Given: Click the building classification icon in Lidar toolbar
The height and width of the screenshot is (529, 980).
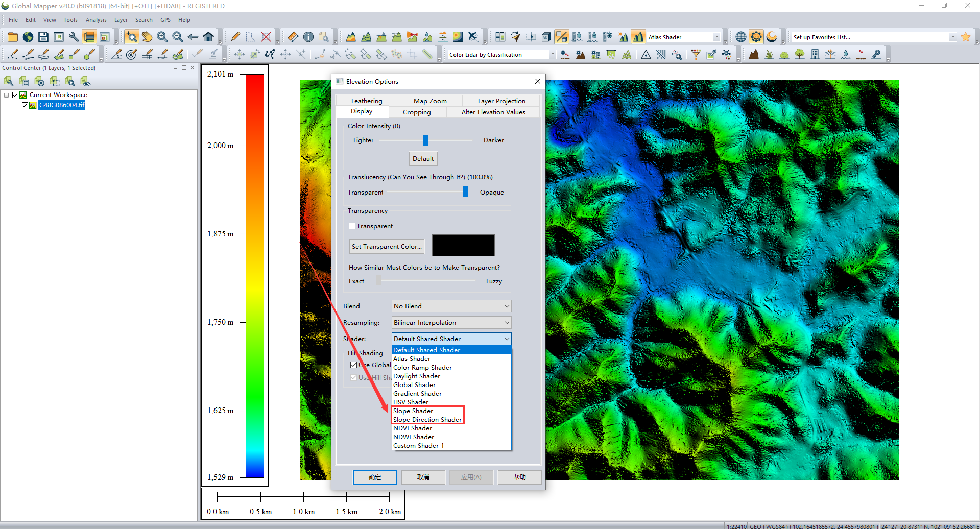Looking at the screenshot, I should [815, 54].
